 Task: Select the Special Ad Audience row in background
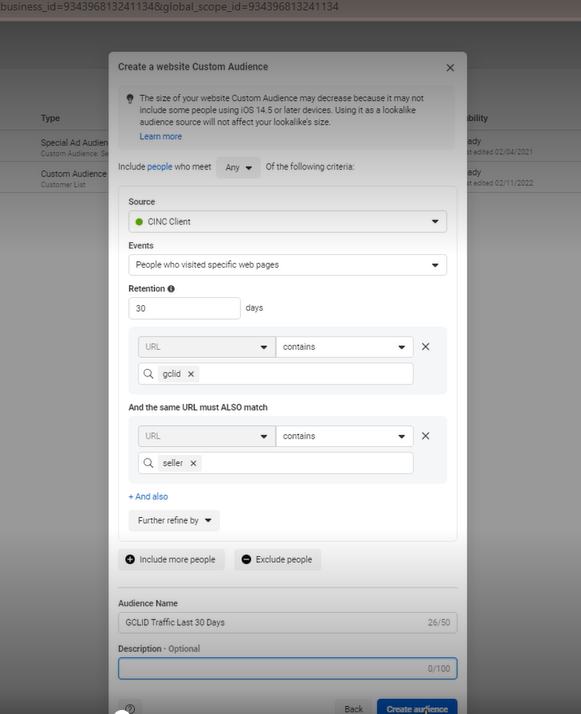[x=55, y=147]
